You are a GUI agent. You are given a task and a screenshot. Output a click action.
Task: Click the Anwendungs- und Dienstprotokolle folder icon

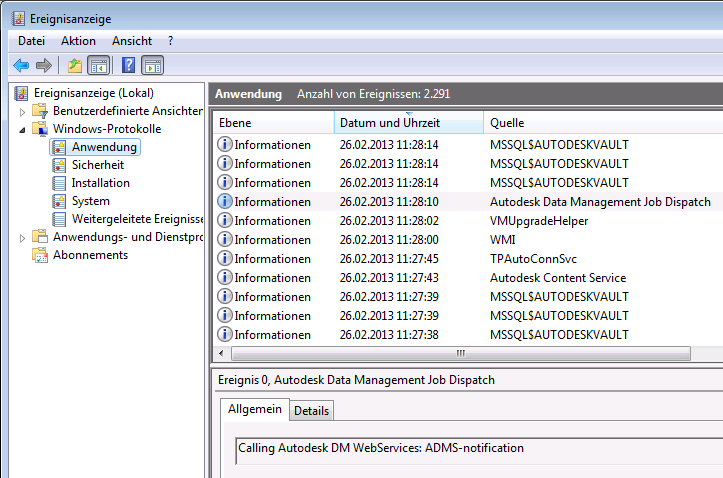[x=40, y=237]
